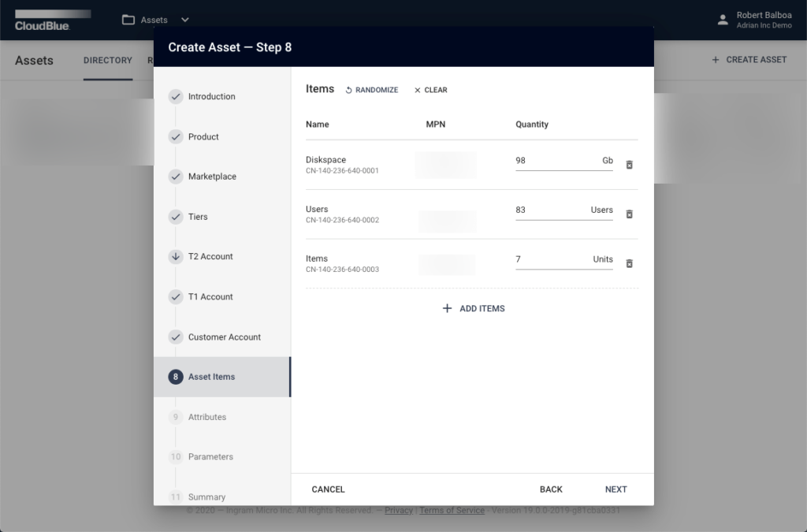Delete the Users item row
Viewport: 807px width, 532px height.
629,214
